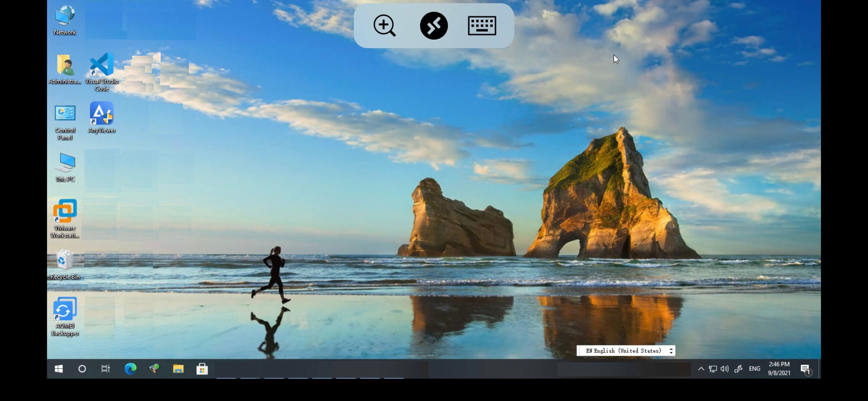Click the network status tray icon

point(713,369)
